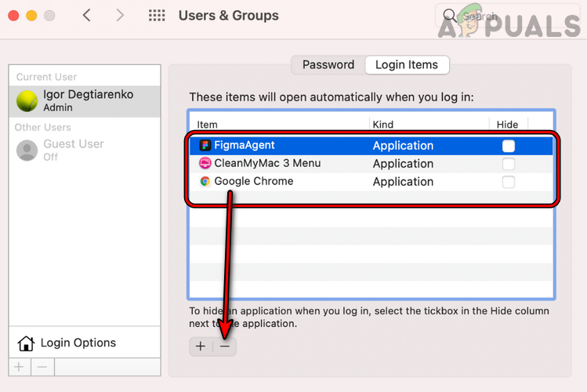
Task: Click the back navigation arrow
Action: pos(87,16)
